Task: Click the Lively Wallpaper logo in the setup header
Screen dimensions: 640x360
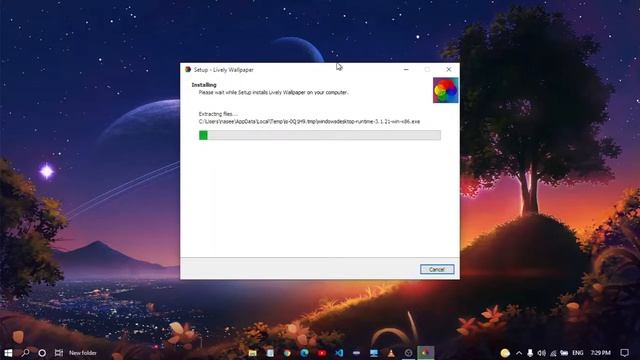Action: 445,90
